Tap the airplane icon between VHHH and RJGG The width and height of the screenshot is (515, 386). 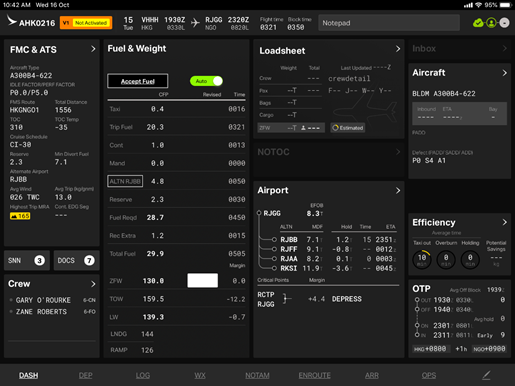pyautogui.click(x=195, y=23)
